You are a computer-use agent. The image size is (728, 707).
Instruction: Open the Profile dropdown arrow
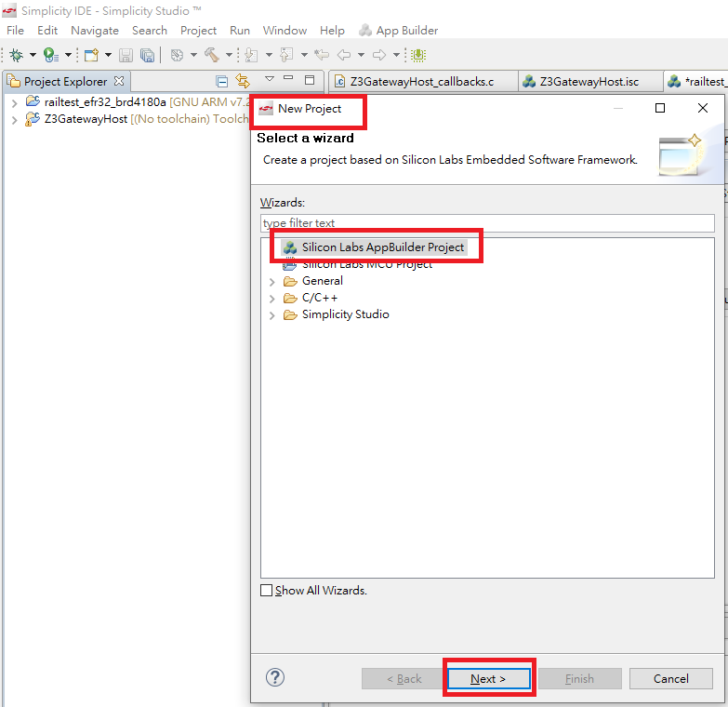[68, 55]
